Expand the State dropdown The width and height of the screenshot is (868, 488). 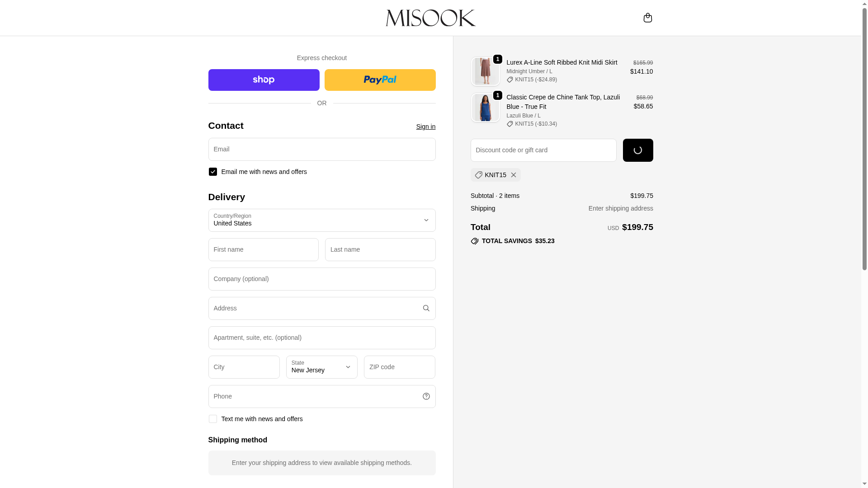(x=321, y=367)
